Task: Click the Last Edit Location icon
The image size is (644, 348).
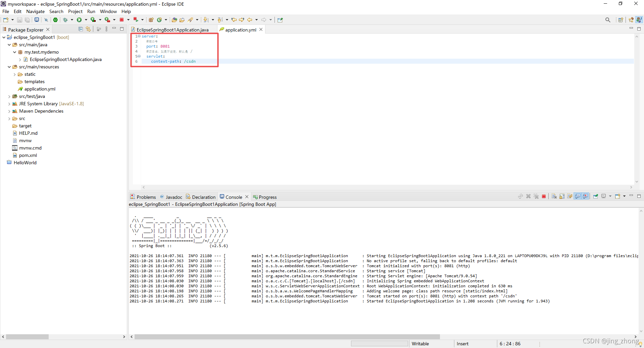Action: [234, 20]
